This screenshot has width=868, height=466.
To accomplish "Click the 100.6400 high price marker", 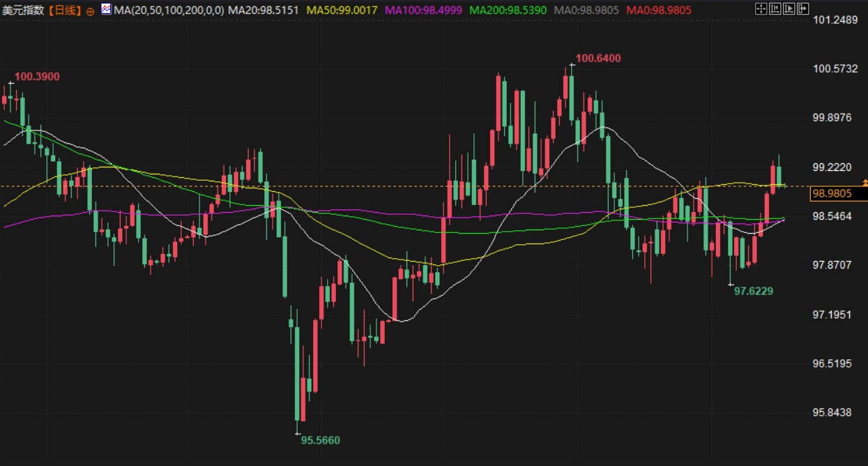I will [x=598, y=58].
